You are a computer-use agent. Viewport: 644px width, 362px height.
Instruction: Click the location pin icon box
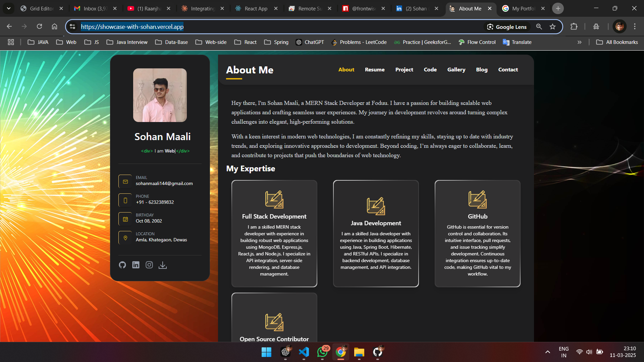point(125,238)
